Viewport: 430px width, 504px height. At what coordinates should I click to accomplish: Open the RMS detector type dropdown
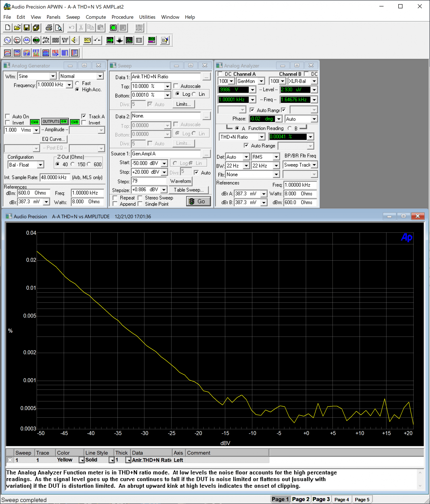coord(276,157)
